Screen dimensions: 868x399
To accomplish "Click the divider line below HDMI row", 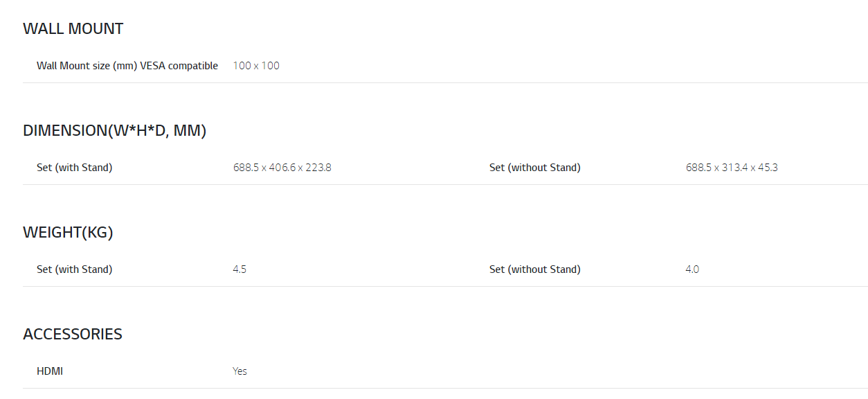I will (x=445, y=388).
